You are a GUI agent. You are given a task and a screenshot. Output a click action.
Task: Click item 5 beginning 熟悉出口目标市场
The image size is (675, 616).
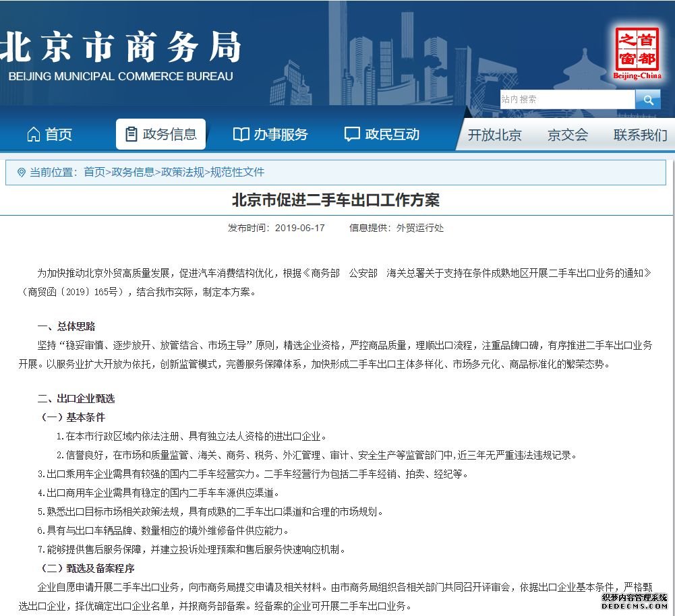[210, 512]
